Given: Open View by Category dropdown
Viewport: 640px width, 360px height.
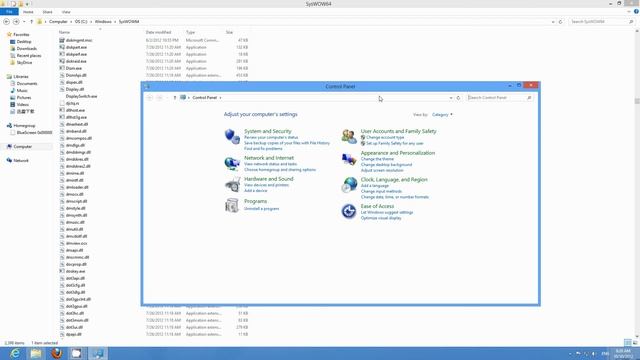Looking at the screenshot, I should coord(442,115).
